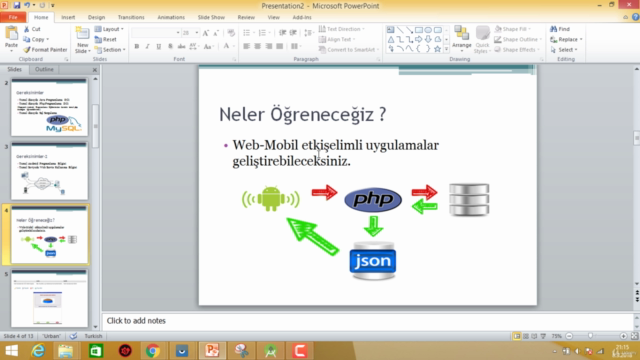640x360 pixels.
Task: Align text left
Action: point(247,47)
